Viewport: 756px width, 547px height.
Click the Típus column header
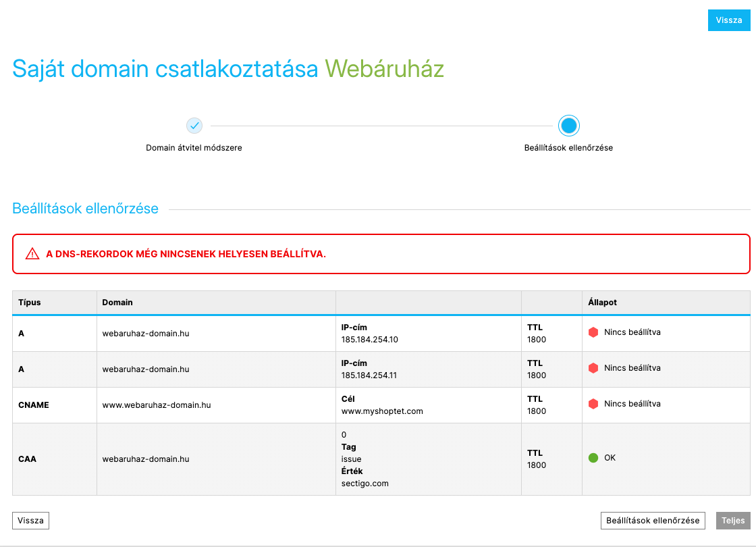pyautogui.click(x=30, y=303)
